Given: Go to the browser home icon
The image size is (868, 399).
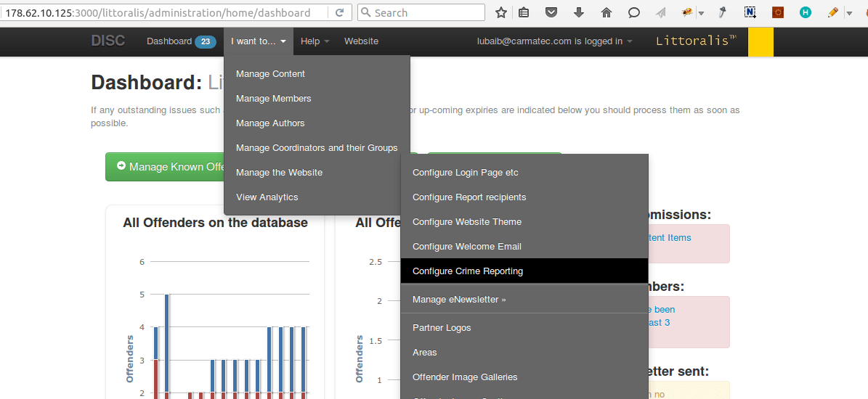Looking at the screenshot, I should [x=607, y=12].
